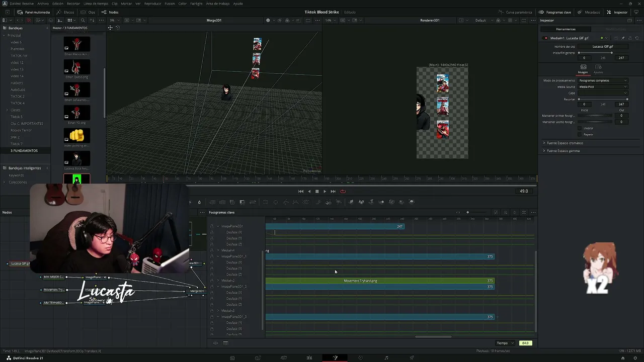Lock the MediaIn1 tool in Inspector
This screenshot has width=644, height=362.
point(629,38)
